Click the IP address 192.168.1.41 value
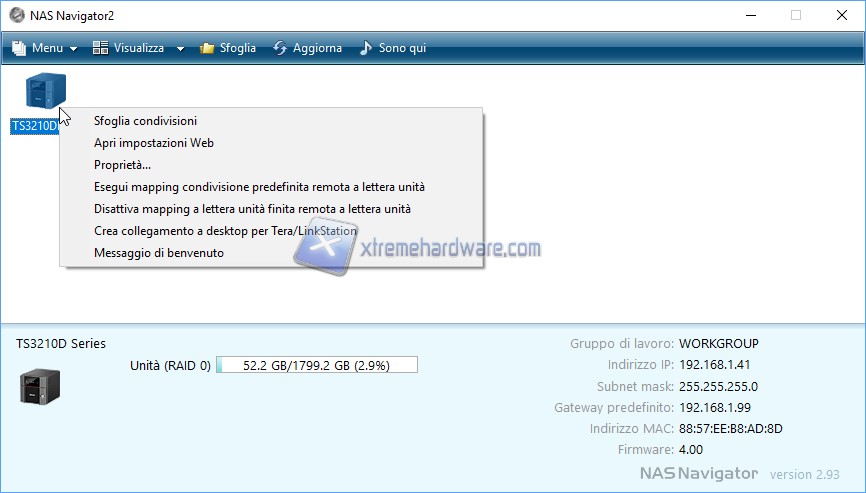Screen dimensions: 866x493 coord(714,365)
